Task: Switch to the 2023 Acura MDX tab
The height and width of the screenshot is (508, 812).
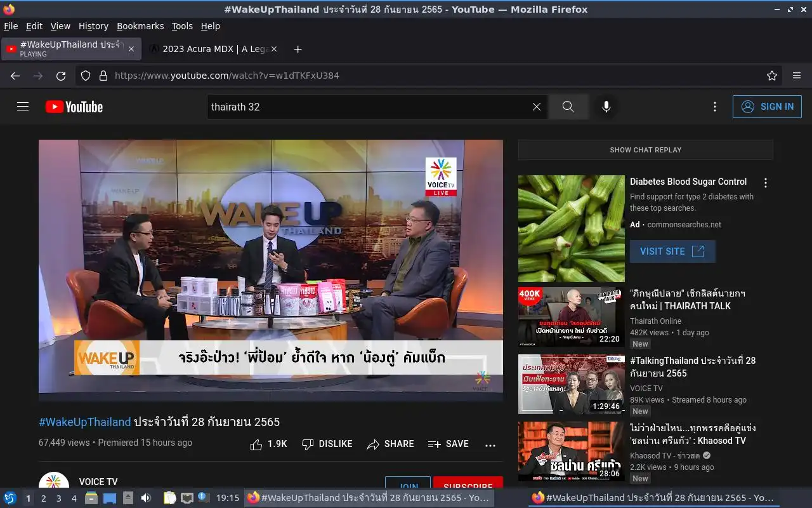Action: 214,49
